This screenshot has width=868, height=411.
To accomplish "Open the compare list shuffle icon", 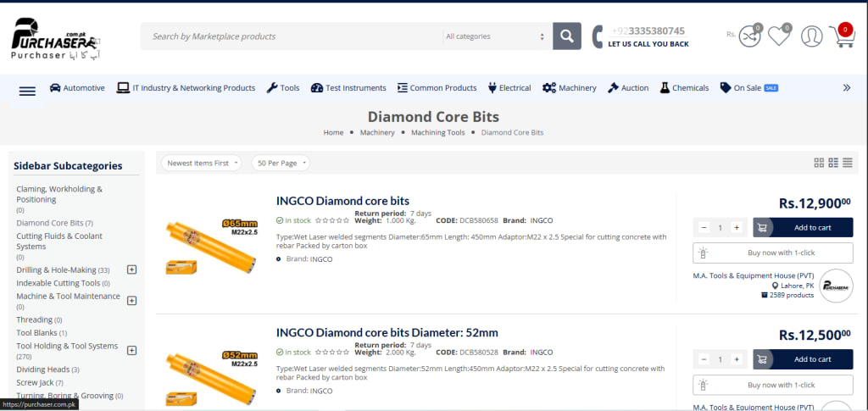I will click(749, 36).
